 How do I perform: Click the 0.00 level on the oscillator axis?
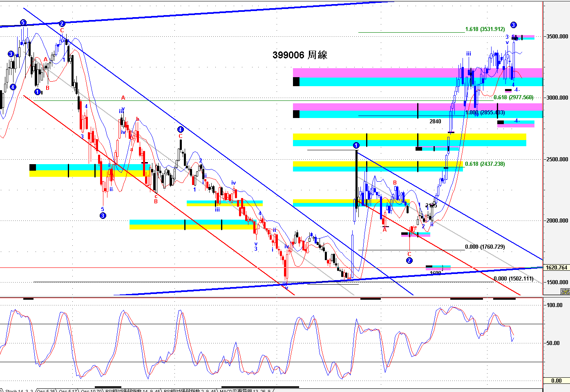click(557, 381)
